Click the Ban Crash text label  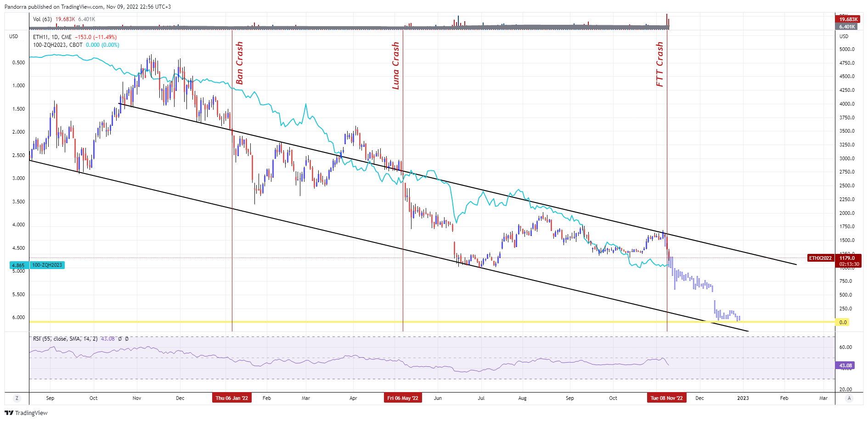click(239, 63)
